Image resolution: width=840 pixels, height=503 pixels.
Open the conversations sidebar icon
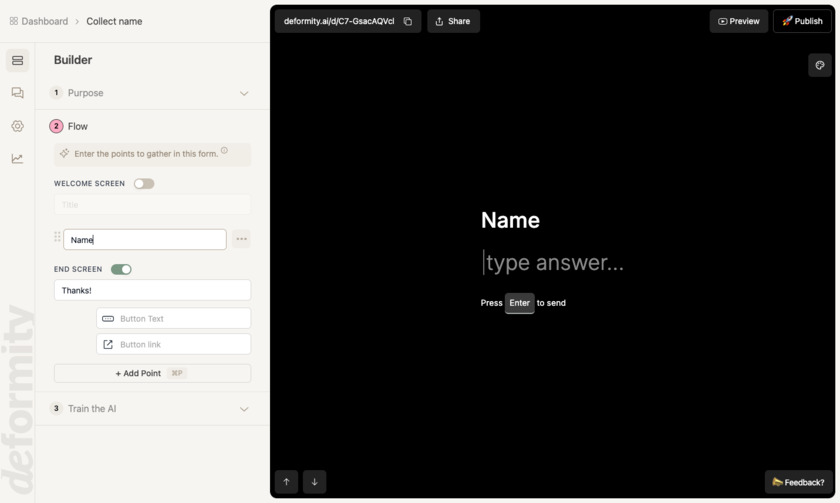[x=17, y=93]
